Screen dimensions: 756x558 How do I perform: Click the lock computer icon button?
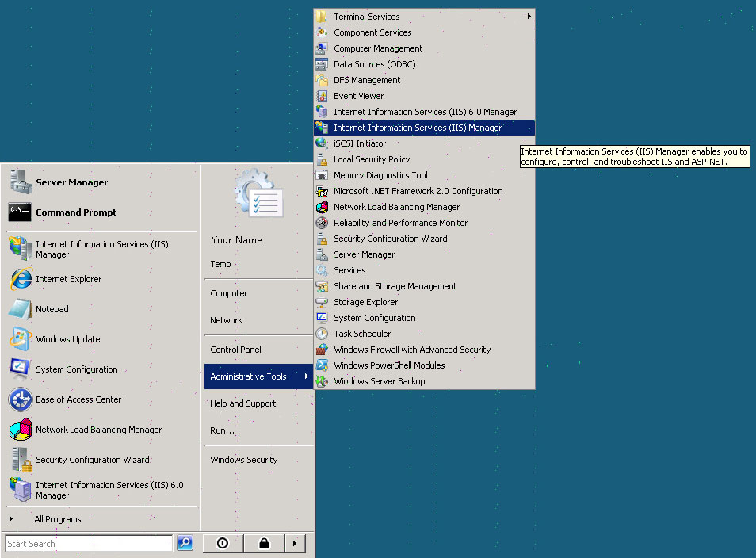(264, 543)
